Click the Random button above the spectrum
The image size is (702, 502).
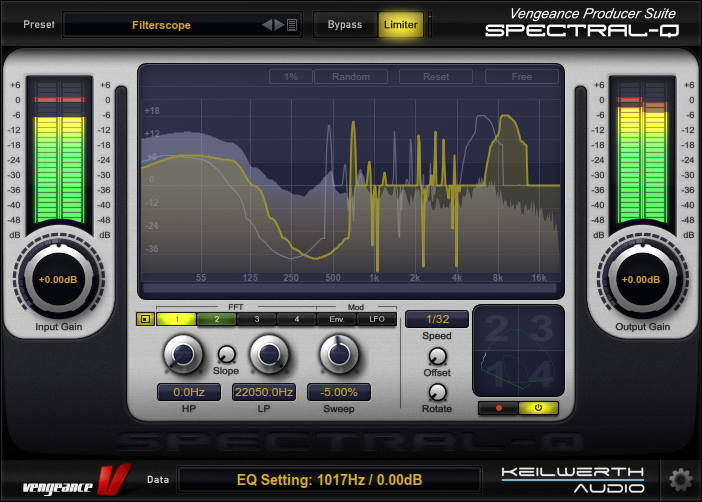(351, 77)
